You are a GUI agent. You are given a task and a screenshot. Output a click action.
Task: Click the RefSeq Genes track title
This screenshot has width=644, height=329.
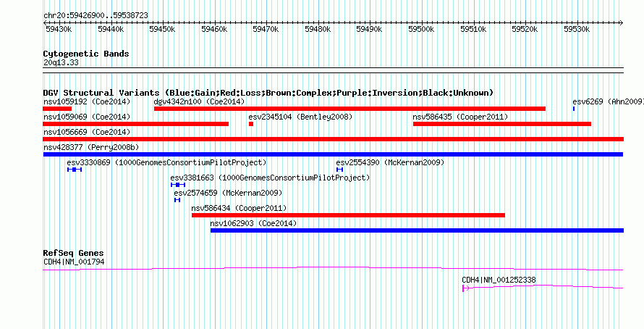click(73, 253)
